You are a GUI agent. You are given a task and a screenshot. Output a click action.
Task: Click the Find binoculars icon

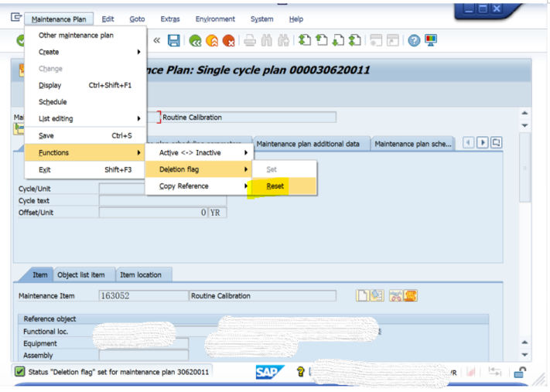[267, 41]
